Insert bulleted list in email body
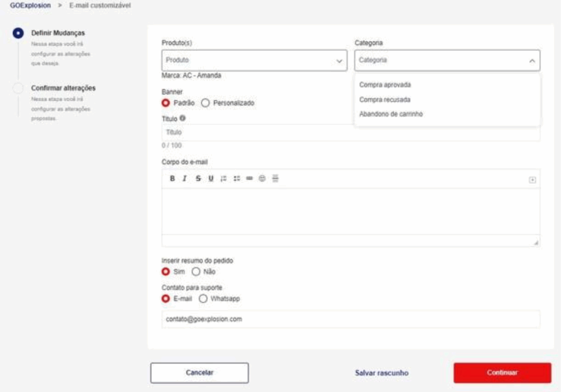561x392 pixels. (237, 178)
